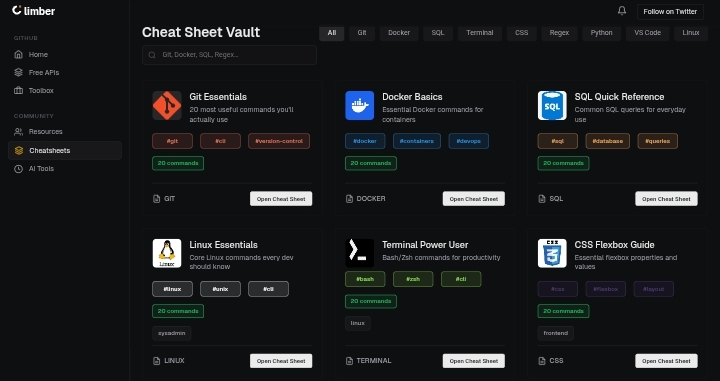Click the Free APIs layers icon

pyautogui.click(x=18, y=73)
